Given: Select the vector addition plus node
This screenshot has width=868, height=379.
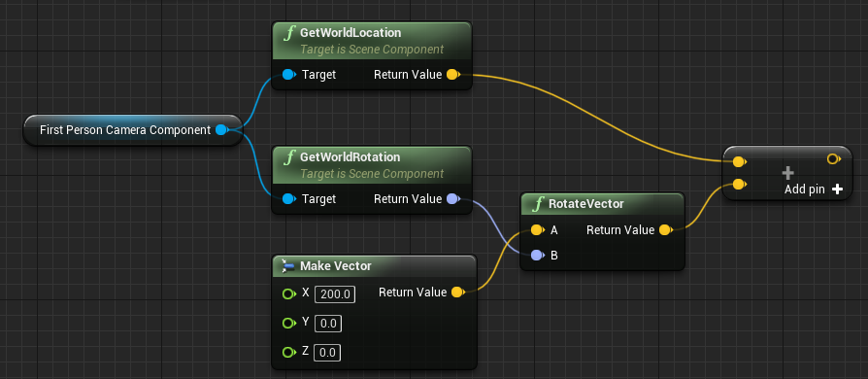Looking at the screenshot, I should [787, 173].
